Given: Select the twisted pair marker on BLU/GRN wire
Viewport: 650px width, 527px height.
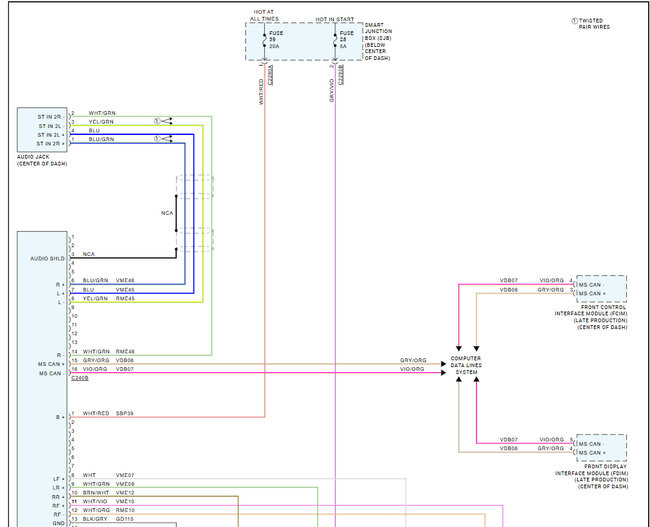Looking at the screenshot, I should pos(156,139).
